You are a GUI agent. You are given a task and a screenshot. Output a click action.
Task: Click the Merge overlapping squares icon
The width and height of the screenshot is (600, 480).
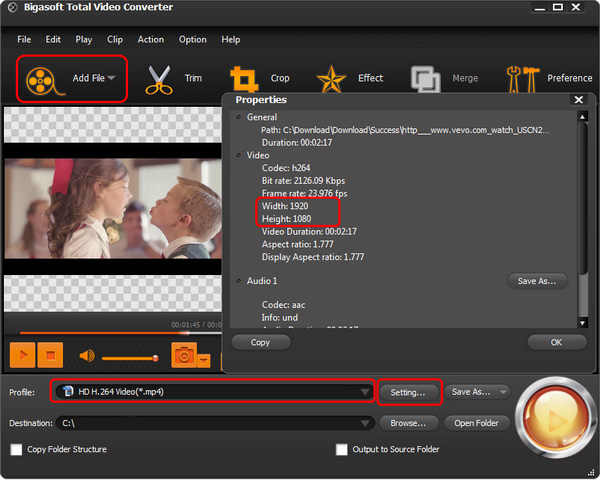point(425,79)
